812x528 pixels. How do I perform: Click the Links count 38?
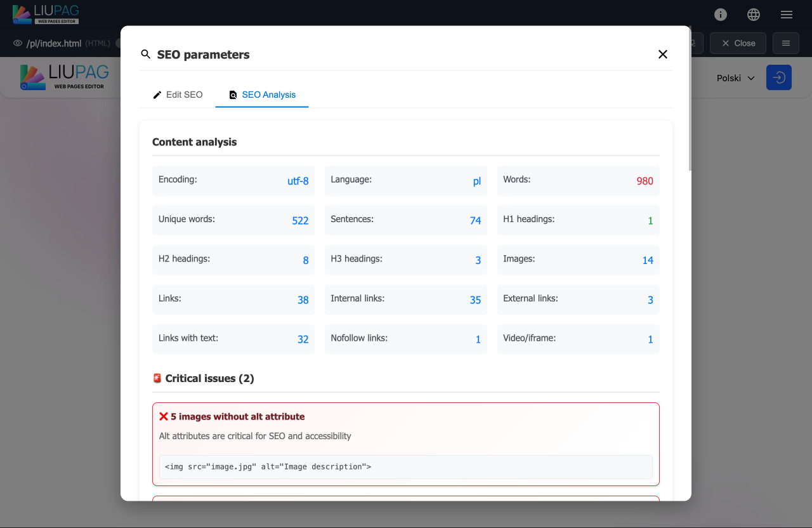[303, 300]
